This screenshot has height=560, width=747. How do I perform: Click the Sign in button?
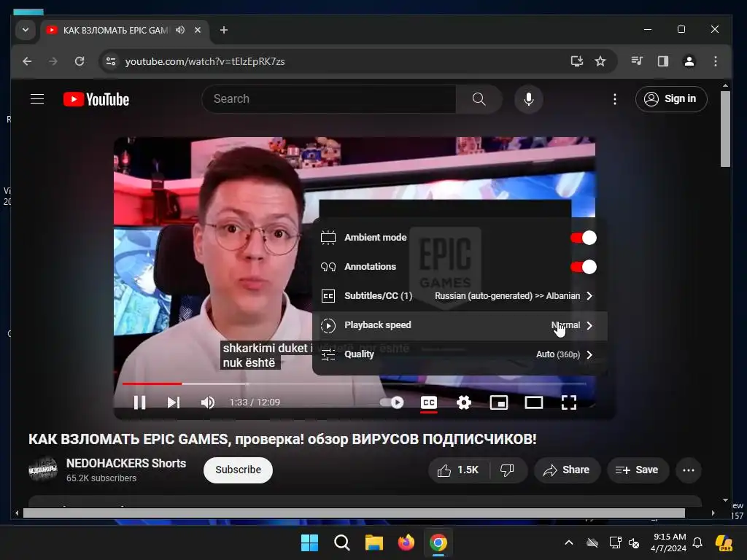tap(671, 99)
